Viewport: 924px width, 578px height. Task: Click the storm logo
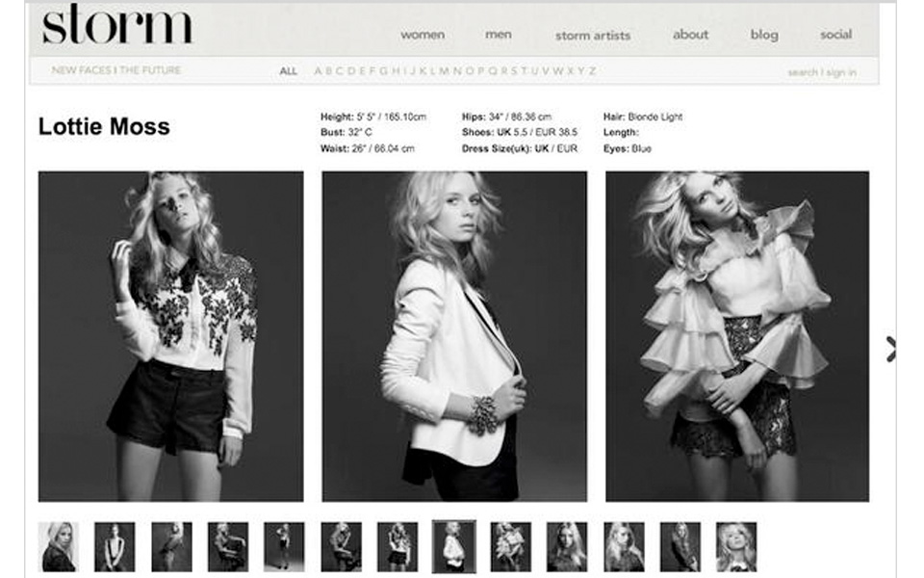[116, 25]
